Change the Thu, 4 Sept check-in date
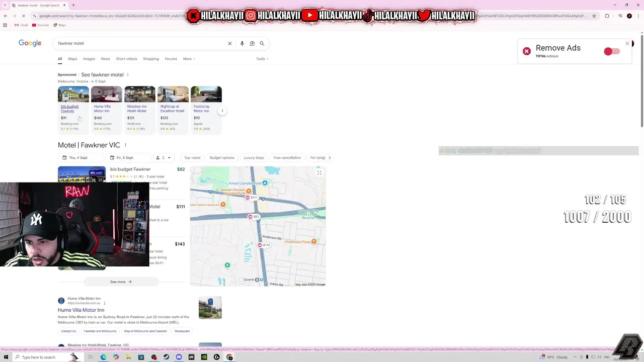 pyautogui.click(x=79, y=158)
